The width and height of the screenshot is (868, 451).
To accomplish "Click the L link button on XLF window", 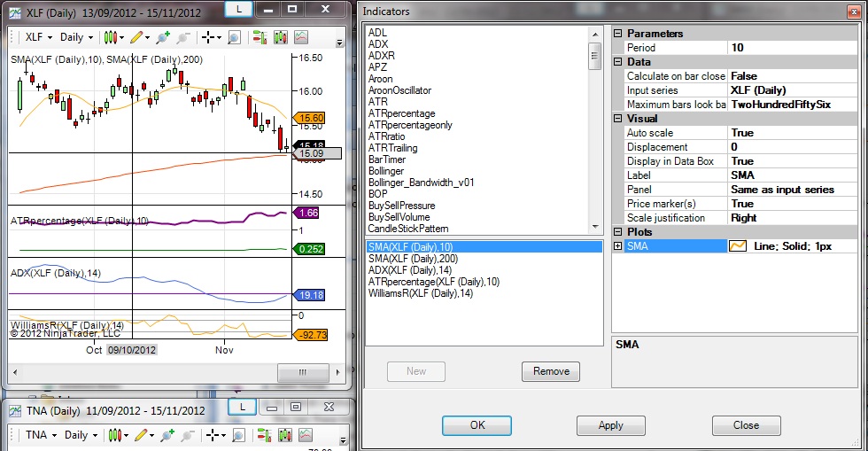I will [239, 9].
